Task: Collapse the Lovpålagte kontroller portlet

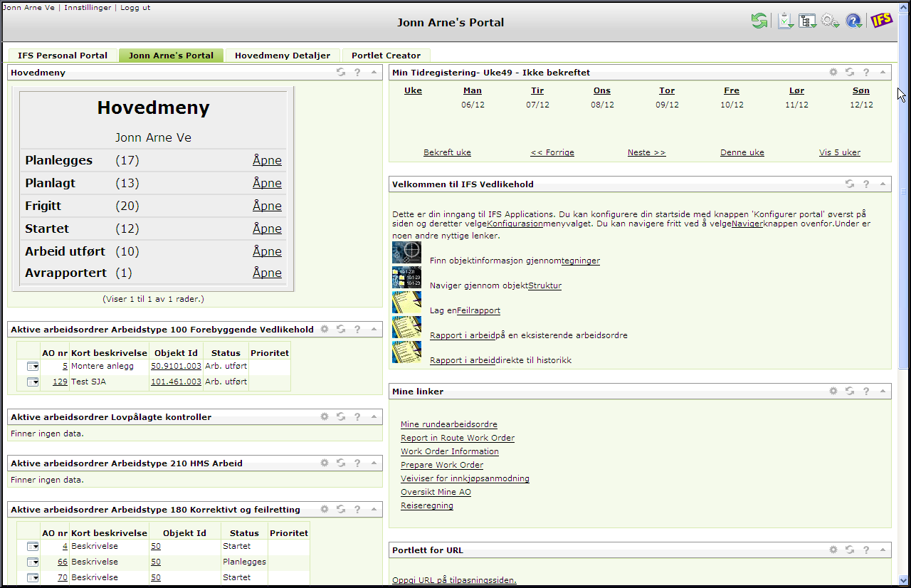Action: (374, 416)
